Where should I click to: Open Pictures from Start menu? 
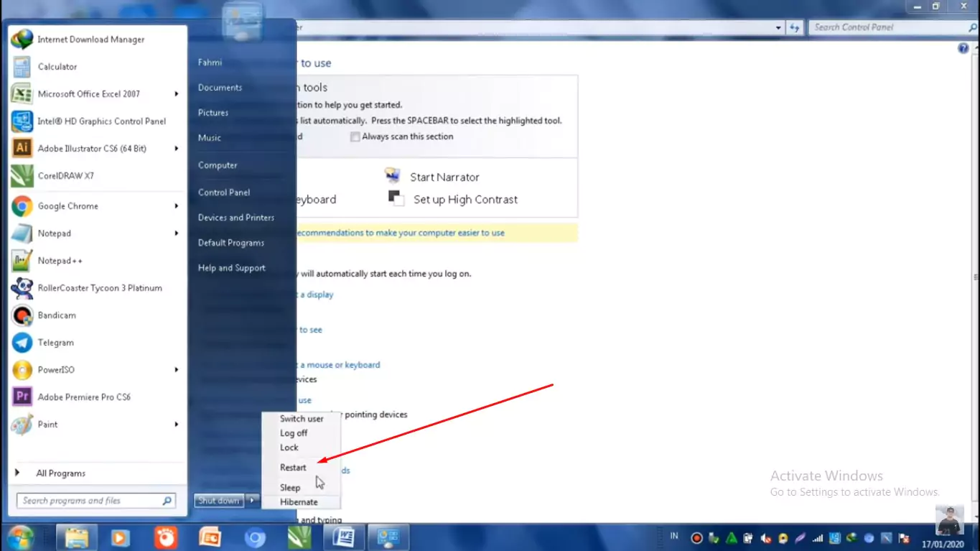pos(213,113)
